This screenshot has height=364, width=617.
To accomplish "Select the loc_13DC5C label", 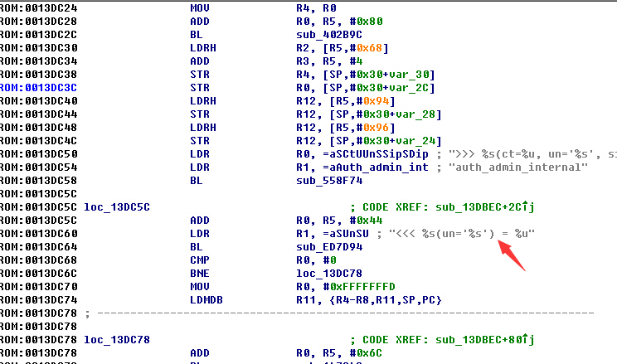I will 117,207.
